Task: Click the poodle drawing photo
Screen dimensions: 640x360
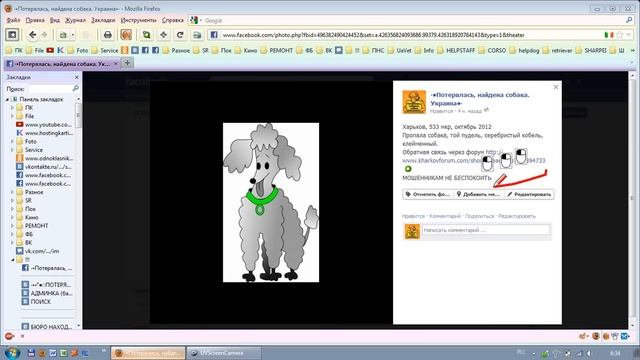Action: click(271, 202)
